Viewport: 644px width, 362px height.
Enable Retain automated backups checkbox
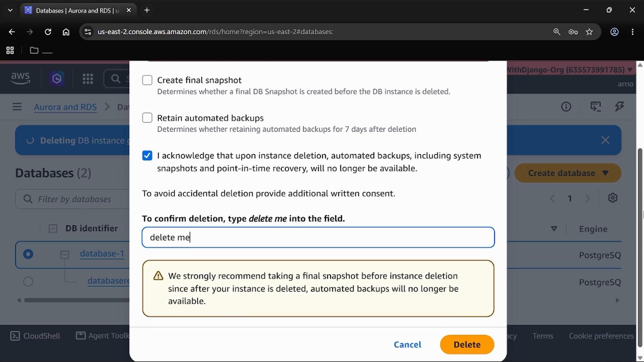[147, 118]
